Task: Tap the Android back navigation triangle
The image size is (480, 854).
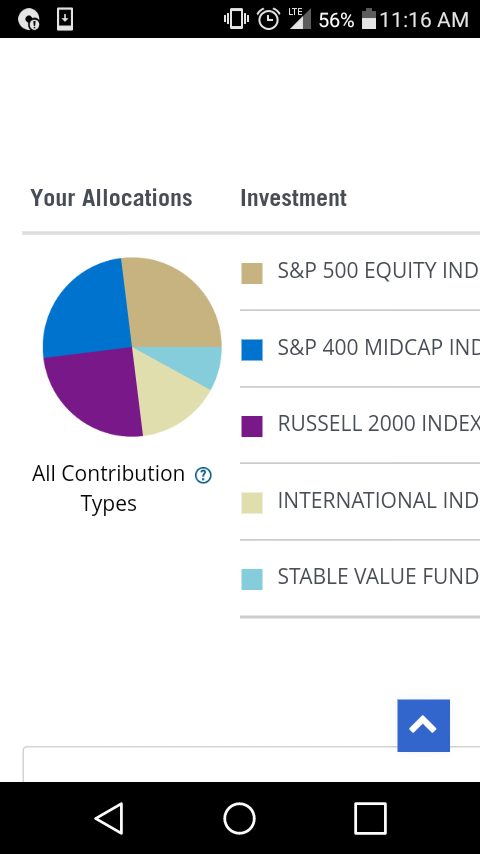Action: [110, 818]
